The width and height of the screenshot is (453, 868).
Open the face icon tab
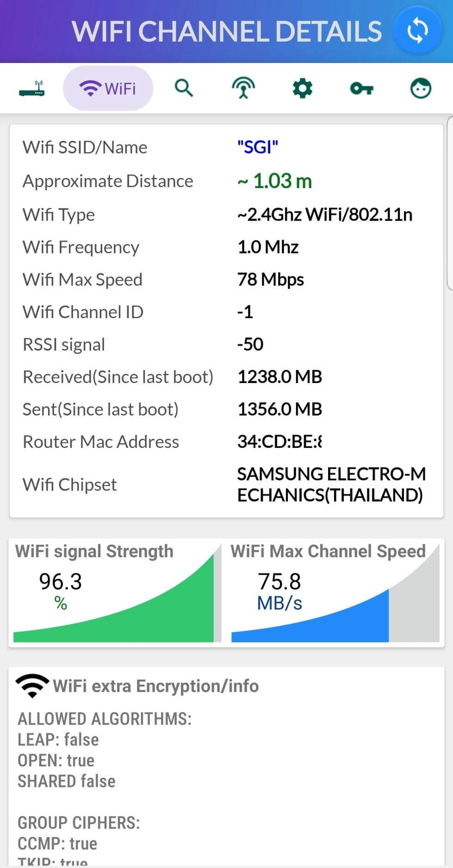[421, 88]
